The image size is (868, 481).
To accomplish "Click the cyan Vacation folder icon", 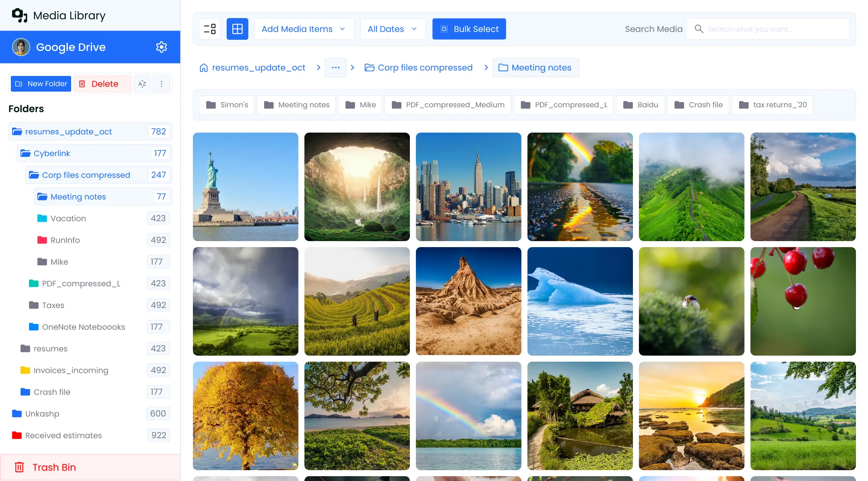I will coord(42,218).
